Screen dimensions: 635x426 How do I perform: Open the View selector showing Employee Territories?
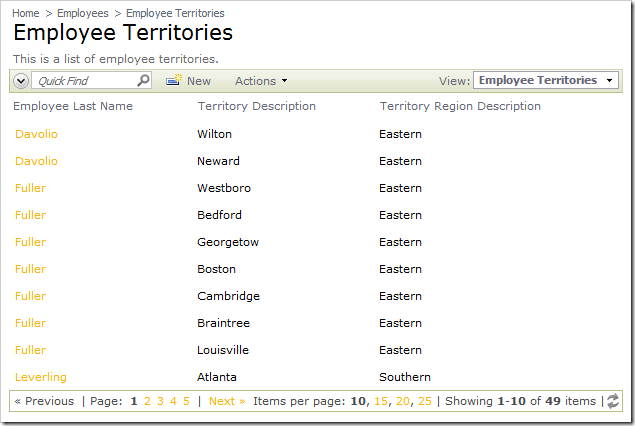(545, 80)
